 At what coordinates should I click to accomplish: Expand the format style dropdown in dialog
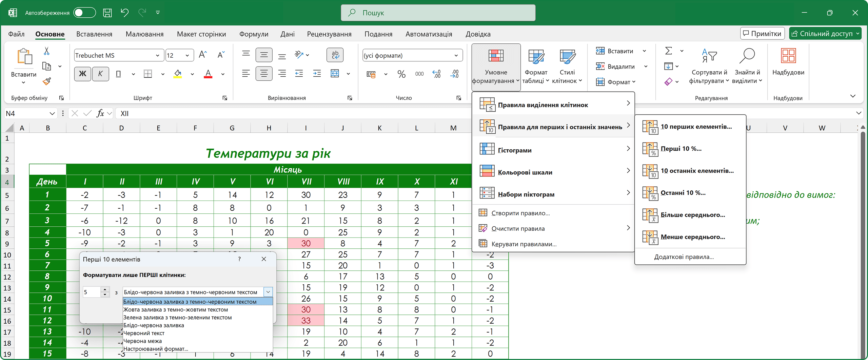[x=268, y=292]
